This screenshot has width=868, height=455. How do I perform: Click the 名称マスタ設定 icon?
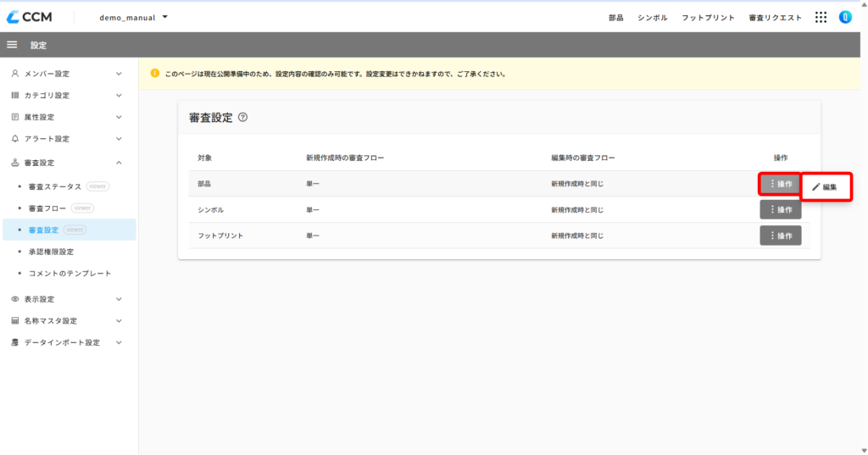tap(15, 320)
